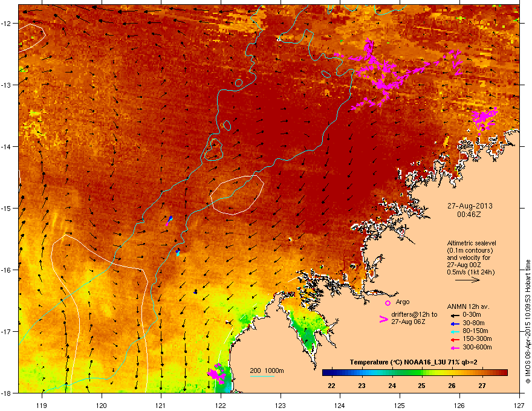Image resolution: width=532 pixels, height=411 pixels.
Task: Click the 0.5m/s velocity scale arrow
Action: [x=467, y=280]
